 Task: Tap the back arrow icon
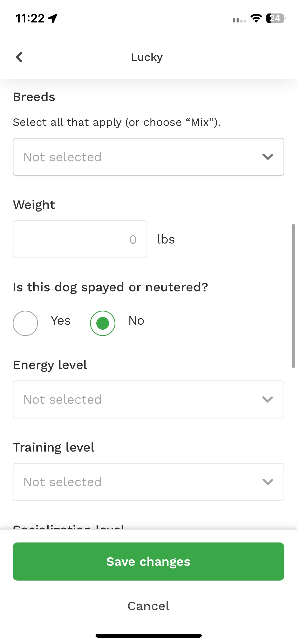[x=19, y=57]
